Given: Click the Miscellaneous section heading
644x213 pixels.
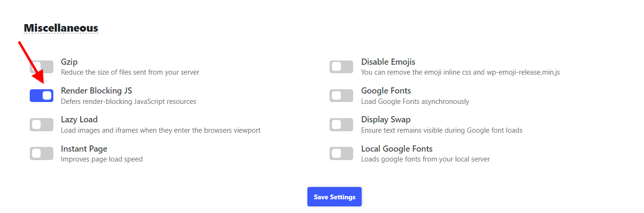Looking at the screenshot, I should [61, 28].
